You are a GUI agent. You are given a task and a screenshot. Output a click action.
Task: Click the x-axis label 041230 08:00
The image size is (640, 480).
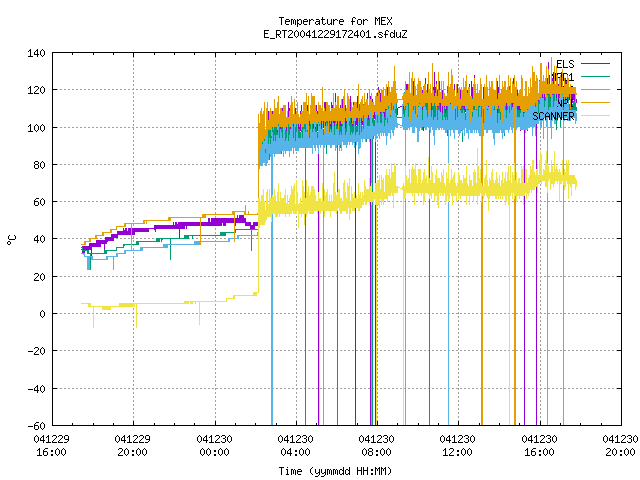pyautogui.click(x=376, y=446)
